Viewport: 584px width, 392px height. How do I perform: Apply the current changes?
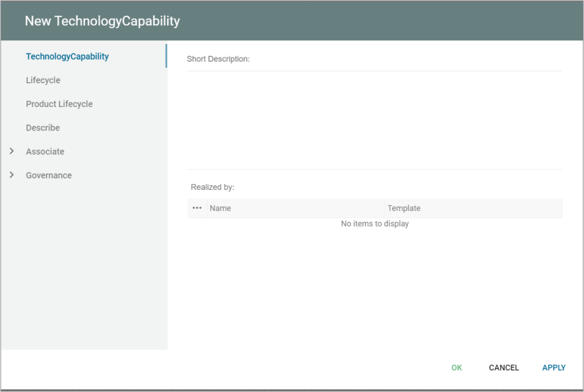(x=553, y=367)
